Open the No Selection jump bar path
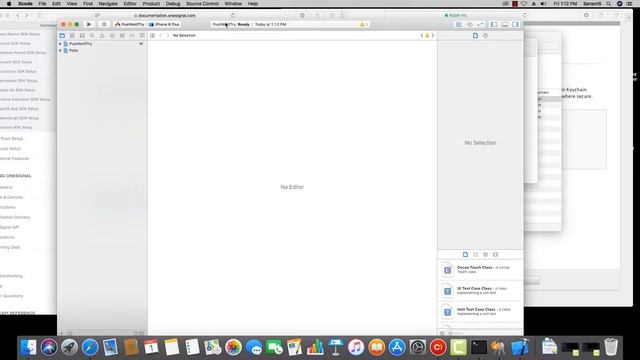 click(x=184, y=36)
